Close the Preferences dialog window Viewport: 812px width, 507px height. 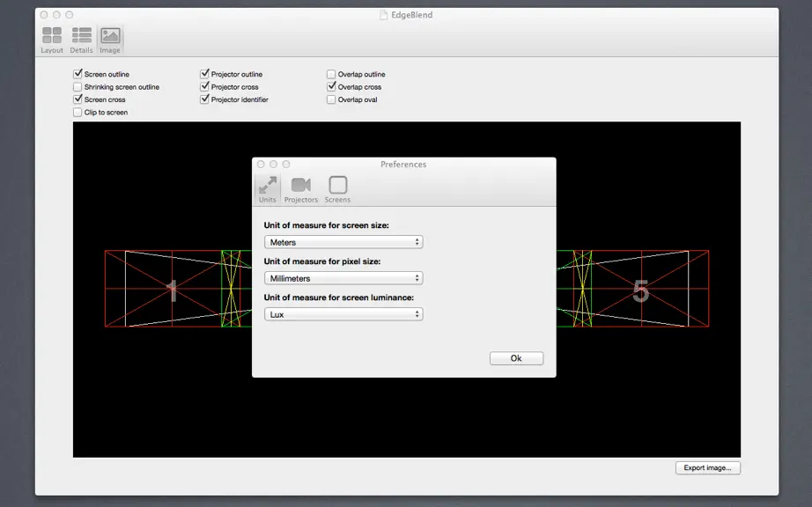coord(261,164)
